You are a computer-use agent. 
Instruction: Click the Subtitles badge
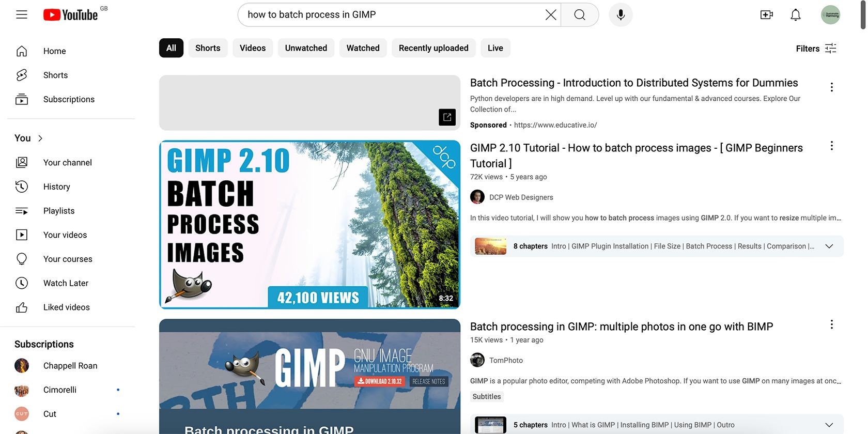coord(487,397)
